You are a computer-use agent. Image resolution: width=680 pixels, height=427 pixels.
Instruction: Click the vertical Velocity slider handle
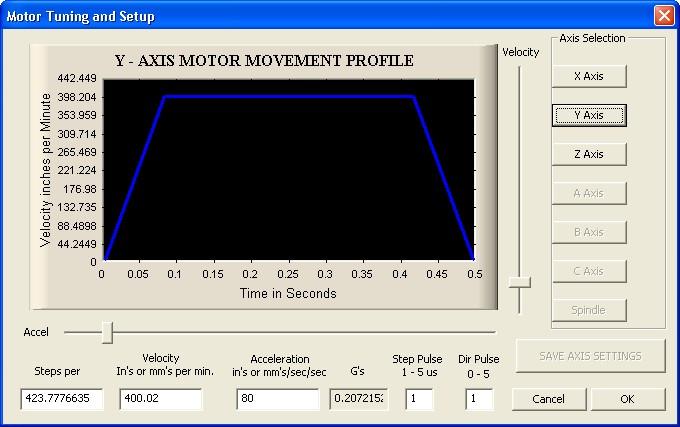click(x=519, y=283)
